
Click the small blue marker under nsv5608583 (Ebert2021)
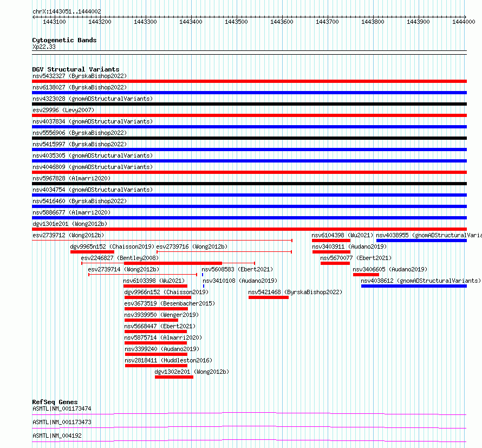203,275
